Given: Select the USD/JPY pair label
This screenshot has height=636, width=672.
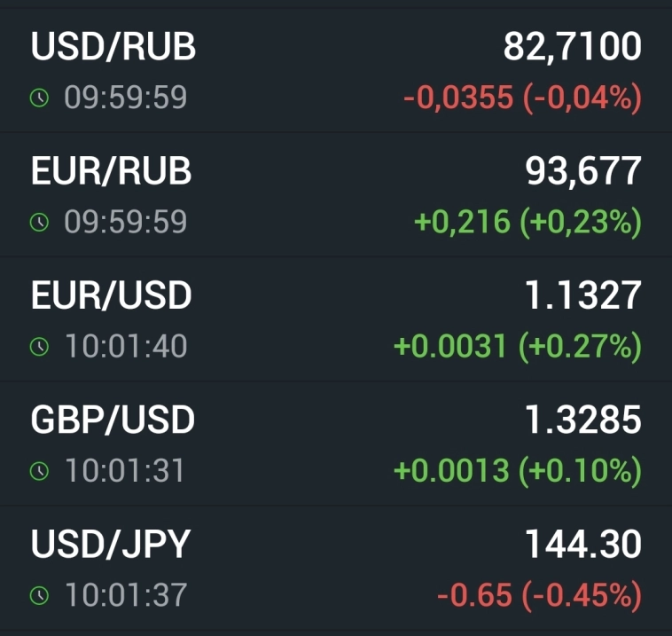Looking at the screenshot, I should 111,544.
